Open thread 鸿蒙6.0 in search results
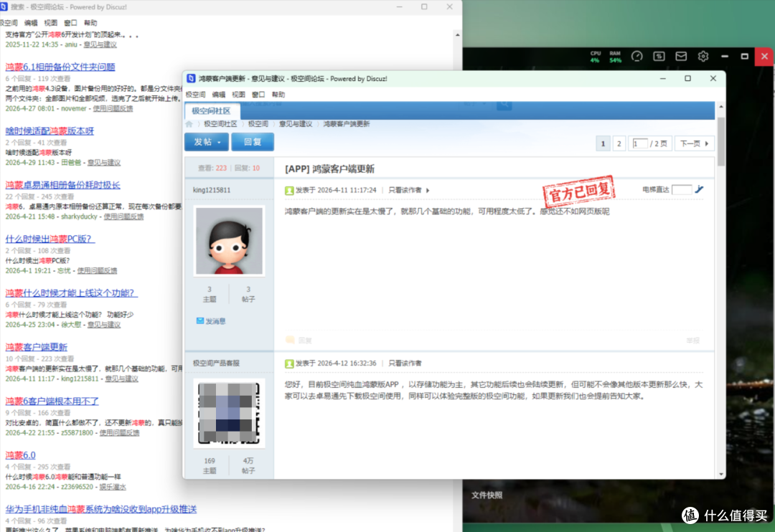The height and width of the screenshot is (532, 775). (20, 455)
